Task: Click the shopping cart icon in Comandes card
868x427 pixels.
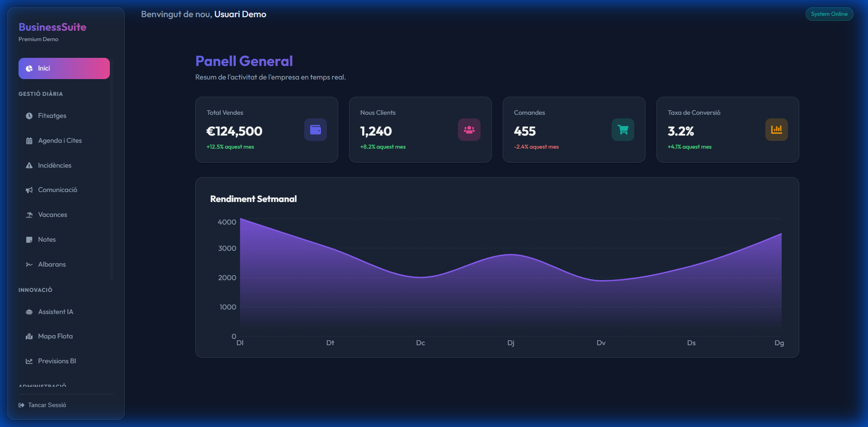Action: (623, 130)
